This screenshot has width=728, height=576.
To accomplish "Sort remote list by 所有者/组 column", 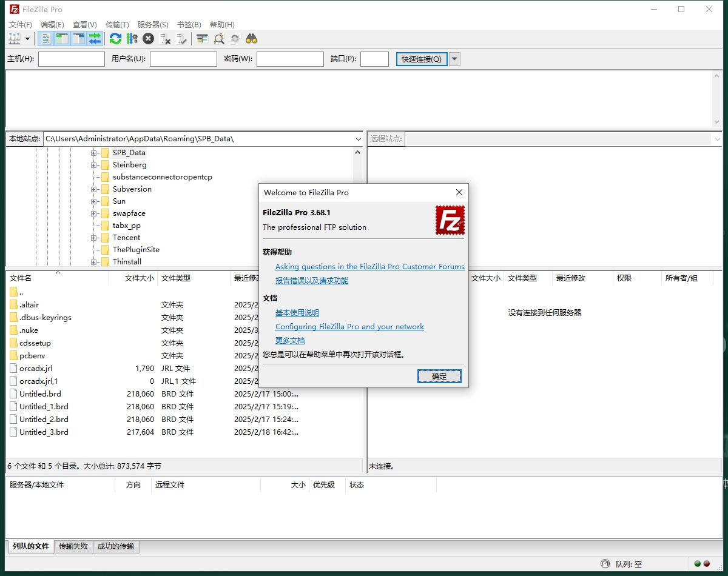I will pos(687,278).
